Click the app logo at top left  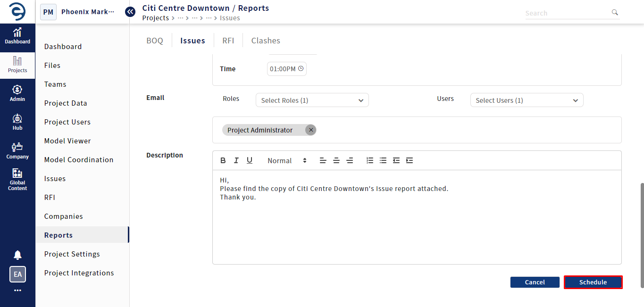click(17, 11)
